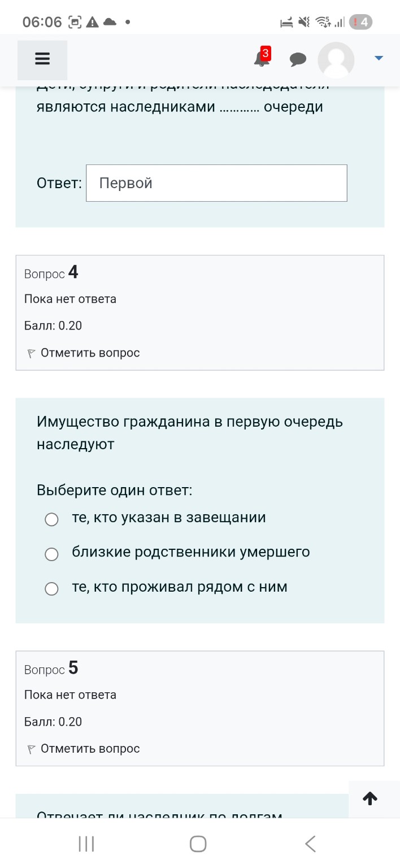Open the messages chat icon

pos(298,59)
